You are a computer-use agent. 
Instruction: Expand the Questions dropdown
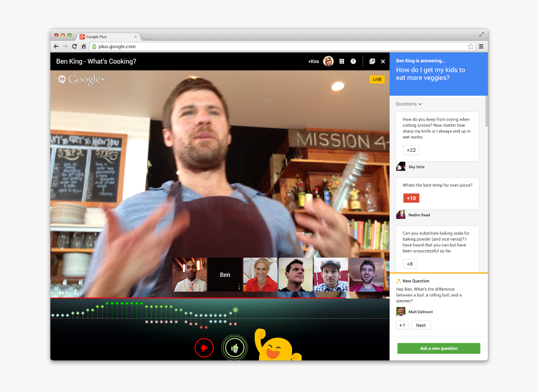tap(409, 104)
